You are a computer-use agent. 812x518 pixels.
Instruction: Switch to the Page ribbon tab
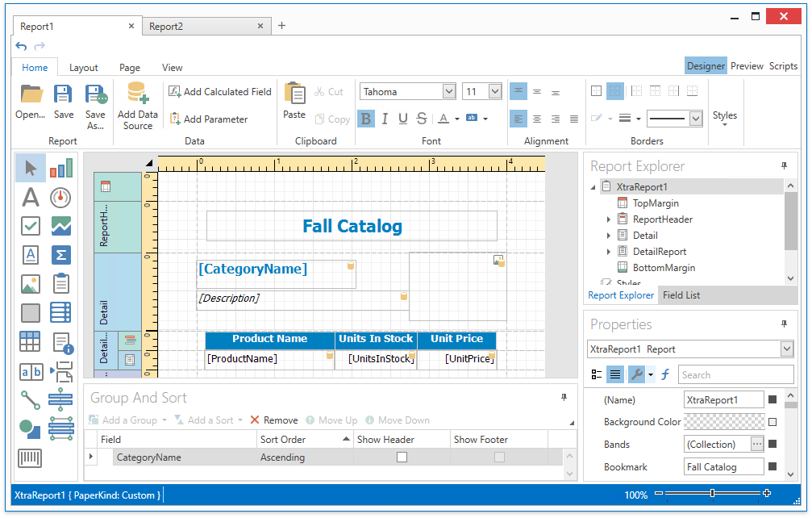[x=130, y=67]
